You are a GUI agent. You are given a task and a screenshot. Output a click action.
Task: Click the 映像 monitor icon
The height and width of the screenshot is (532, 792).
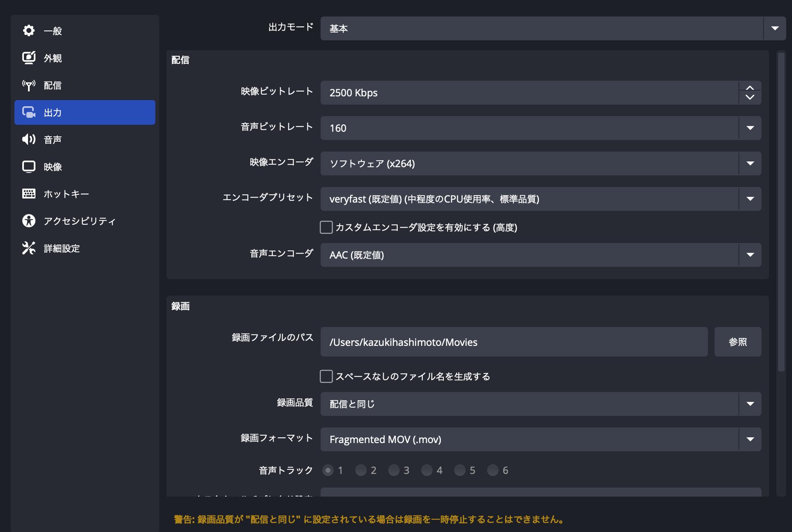[x=28, y=167]
